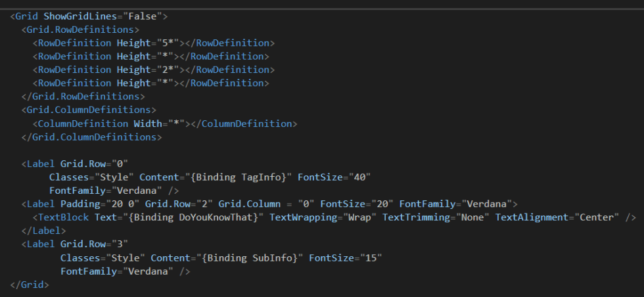Click the closing Grid.ColumnDefinitions tag
This screenshot has height=297, width=644.
coord(91,137)
